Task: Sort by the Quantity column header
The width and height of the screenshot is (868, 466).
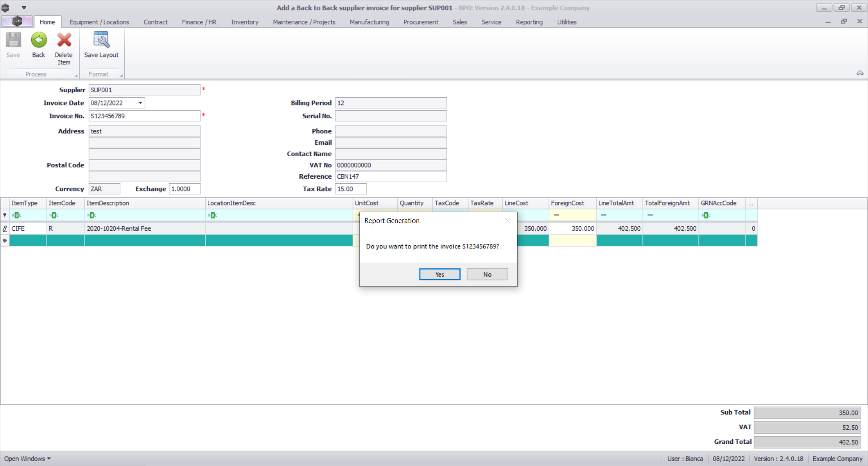Action: 415,204
